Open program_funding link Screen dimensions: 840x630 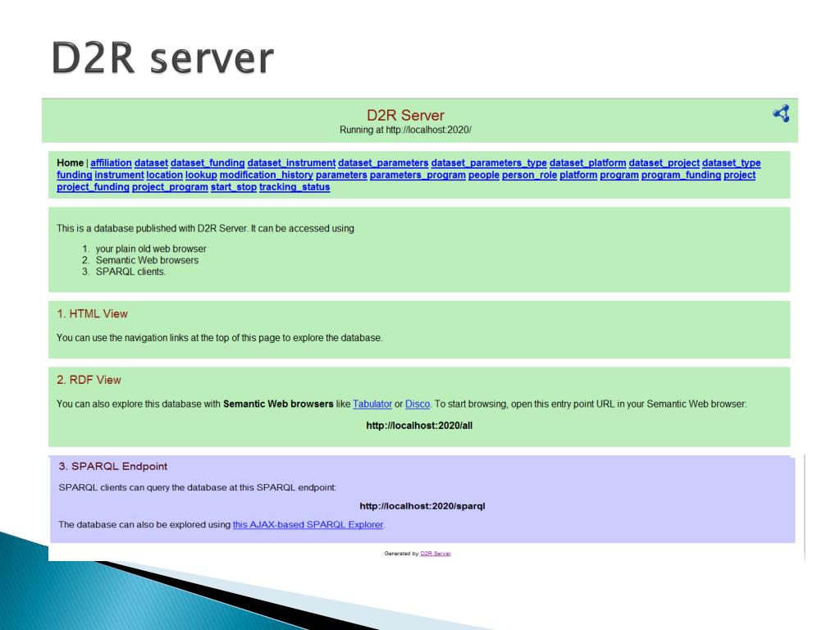pyautogui.click(x=682, y=176)
